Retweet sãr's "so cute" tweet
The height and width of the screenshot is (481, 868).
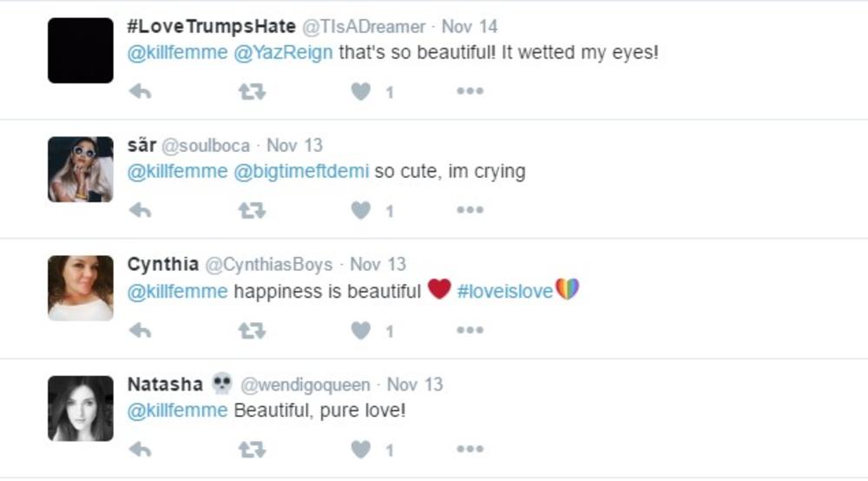252,210
